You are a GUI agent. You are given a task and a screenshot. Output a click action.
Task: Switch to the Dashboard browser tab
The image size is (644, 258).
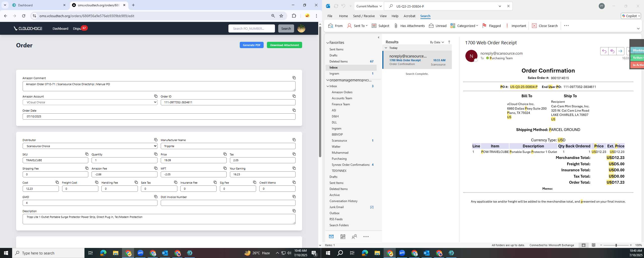click(x=39, y=5)
